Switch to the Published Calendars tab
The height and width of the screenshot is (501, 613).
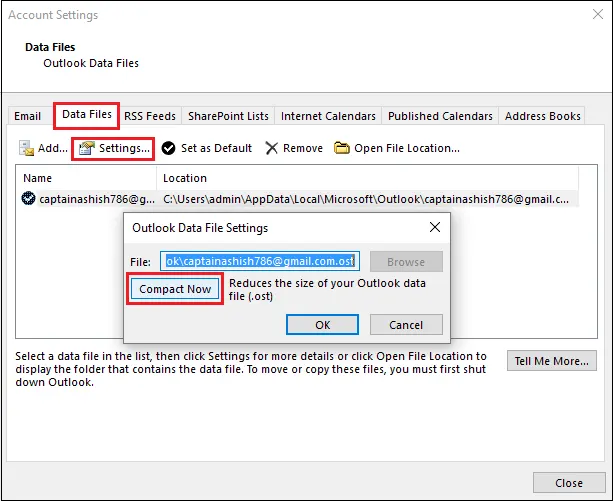pyautogui.click(x=440, y=116)
